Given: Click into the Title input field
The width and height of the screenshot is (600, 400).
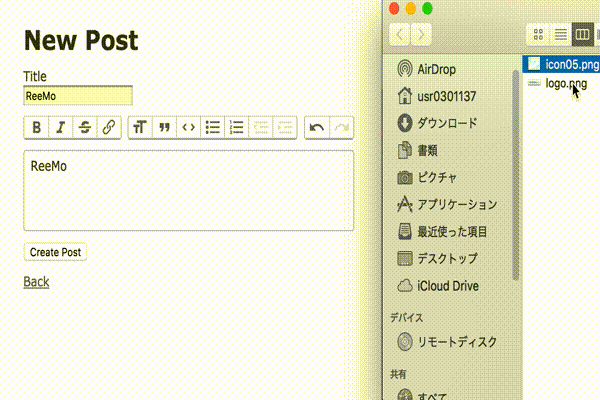Looking at the screenshot, I should 77,96.
